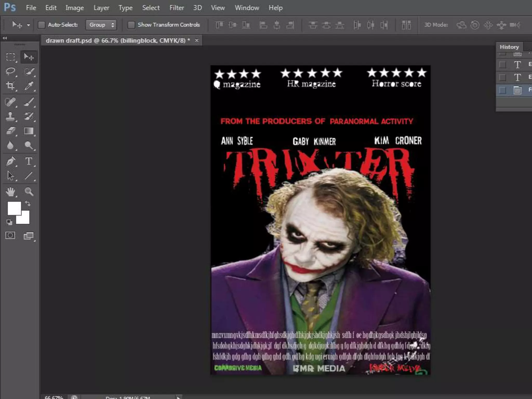
Task: Enable Show Transform Controls checkbox
Action: click(x=131, y=25)
